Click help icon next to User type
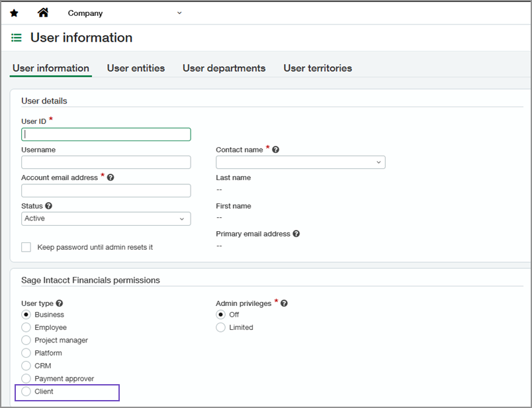The image size is (532, 408). coord(60,303)
